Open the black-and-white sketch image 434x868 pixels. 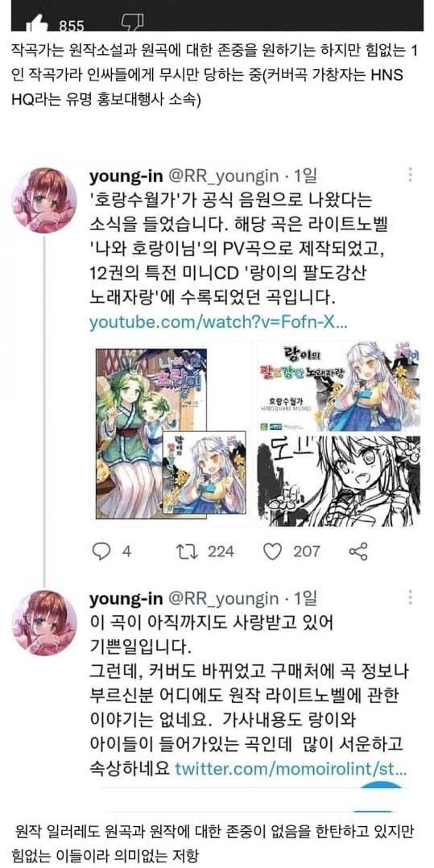[x=337, y=481]
